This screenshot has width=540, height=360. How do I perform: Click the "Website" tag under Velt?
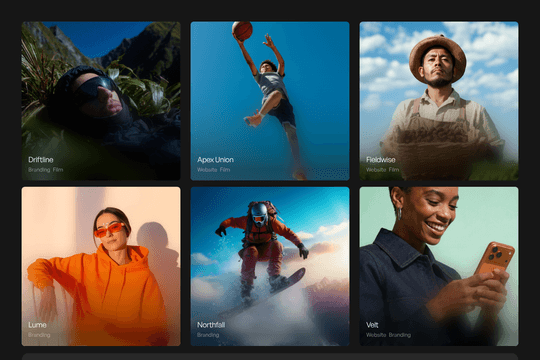click(376, 335)
